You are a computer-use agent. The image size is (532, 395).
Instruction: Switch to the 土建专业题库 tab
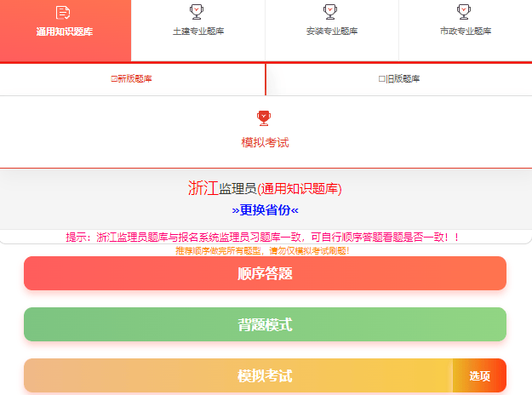197,31
